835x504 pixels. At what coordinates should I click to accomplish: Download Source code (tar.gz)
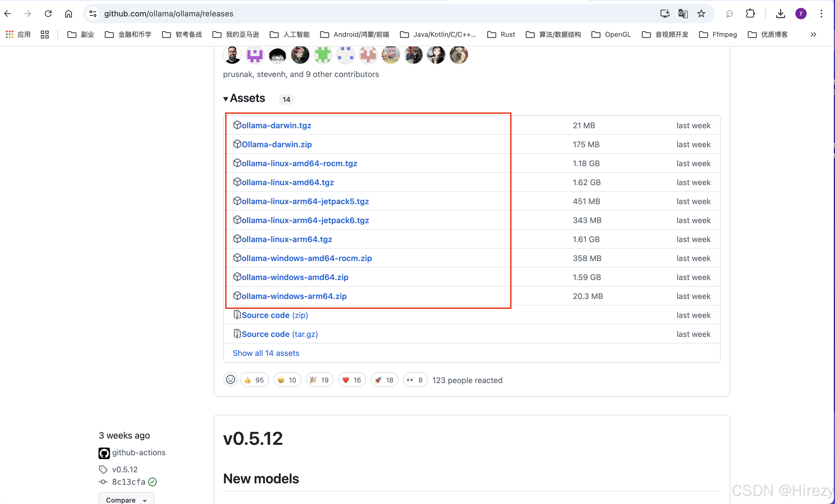pos(280,334)
